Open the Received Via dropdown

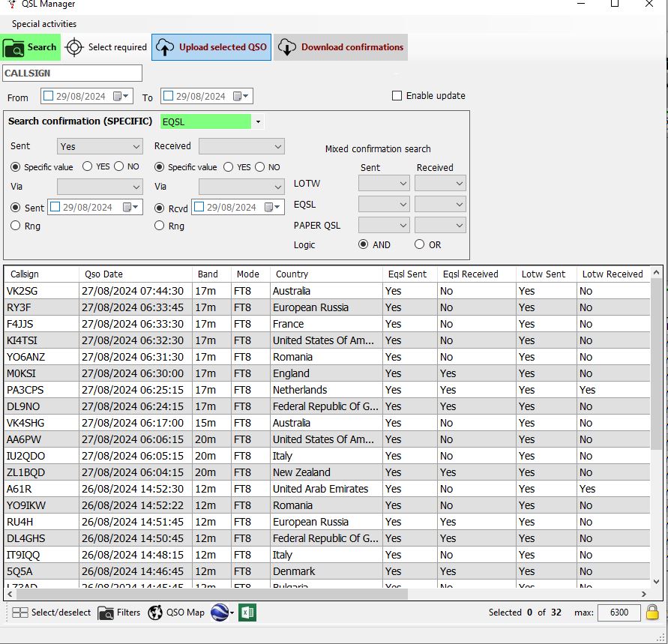(241, 187)
